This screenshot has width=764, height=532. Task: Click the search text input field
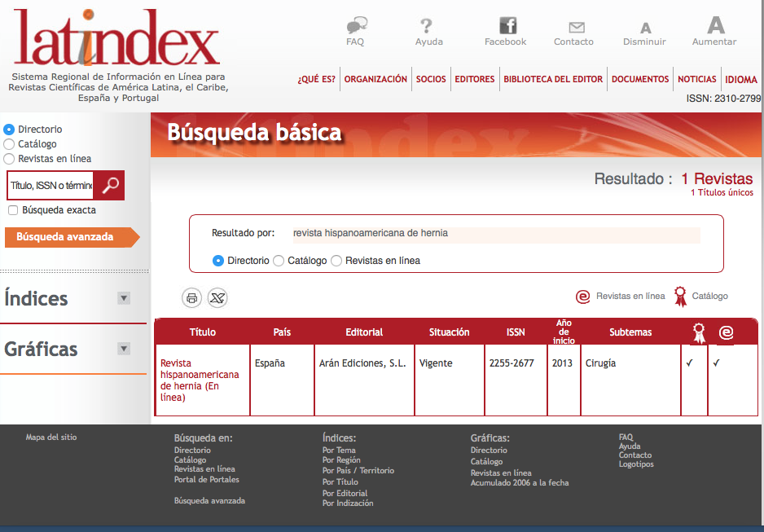(x=50, y=185)
